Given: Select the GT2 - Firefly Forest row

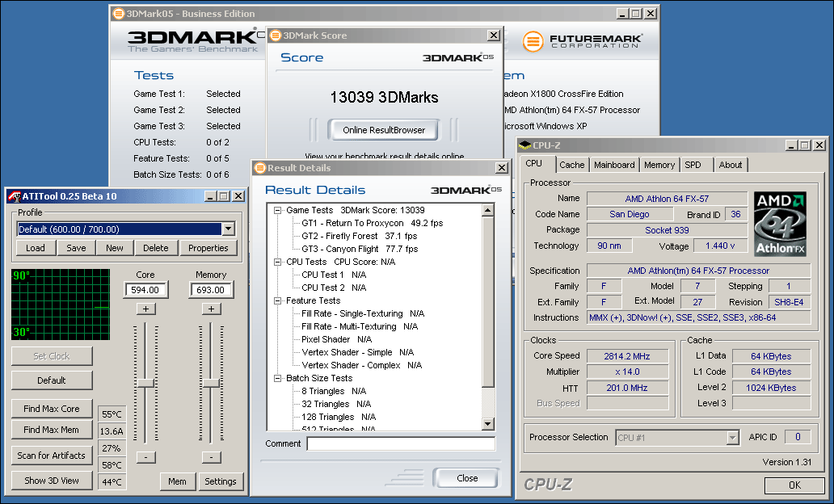Looking at the screenshot, I should pyautogui.click(x=359, y=236).
